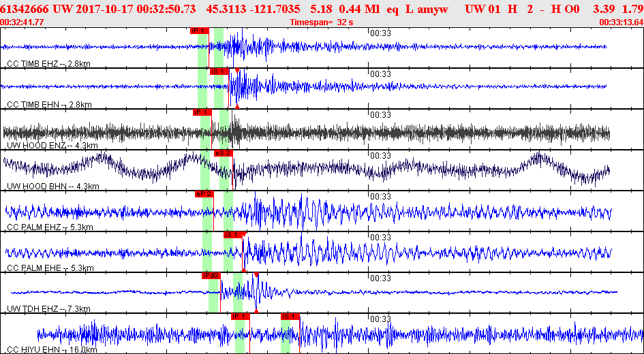Viewport: 644px width, 354px height.
Task: Click the 00:33 time tick on UW TDH EHZ trace
Action: tap(380, 278)
